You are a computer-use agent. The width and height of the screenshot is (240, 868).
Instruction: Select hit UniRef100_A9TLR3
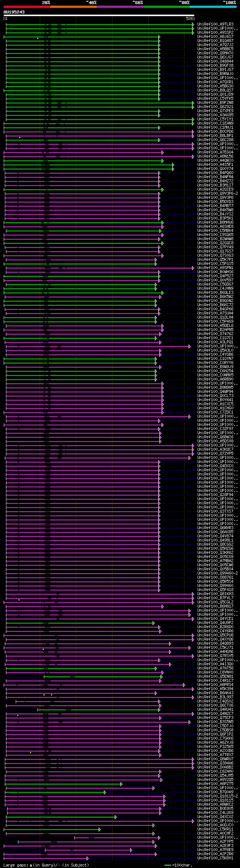point(215,24)
